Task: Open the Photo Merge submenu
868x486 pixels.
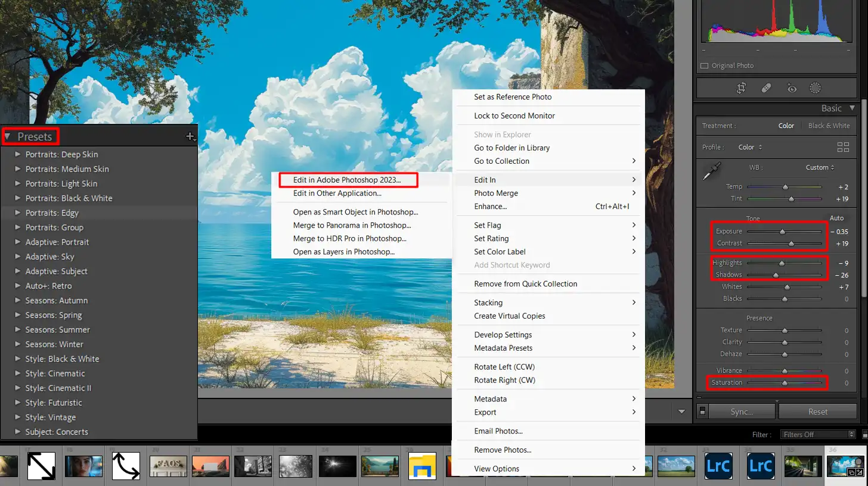Action: (x=548, y=193)
